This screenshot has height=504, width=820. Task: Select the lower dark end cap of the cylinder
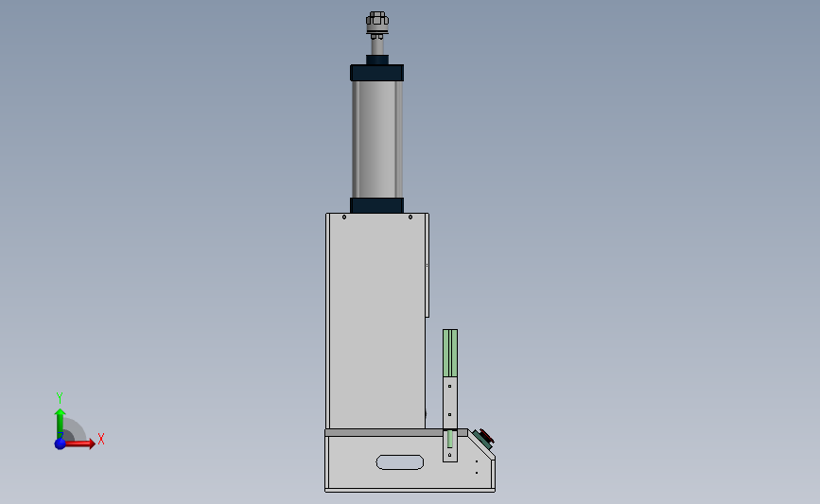377,205
